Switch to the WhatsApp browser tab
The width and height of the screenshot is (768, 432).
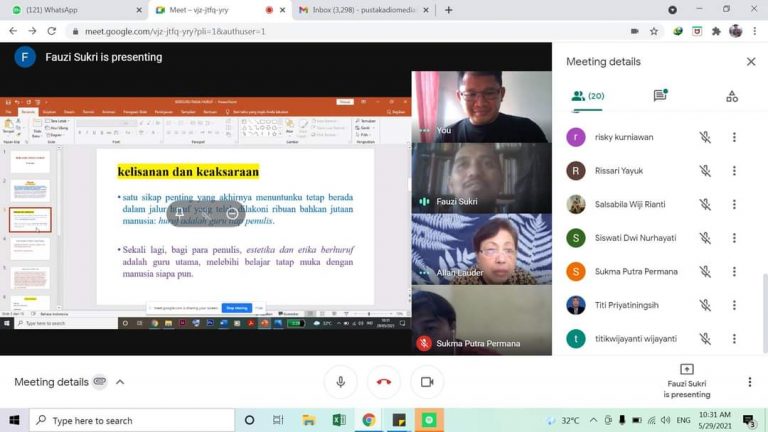point(73,10)
